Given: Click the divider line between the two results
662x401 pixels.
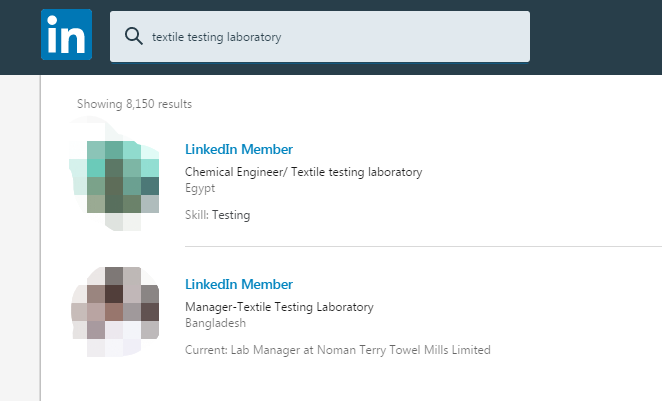Looking at the screenshot, I should (x=420, y=245).
